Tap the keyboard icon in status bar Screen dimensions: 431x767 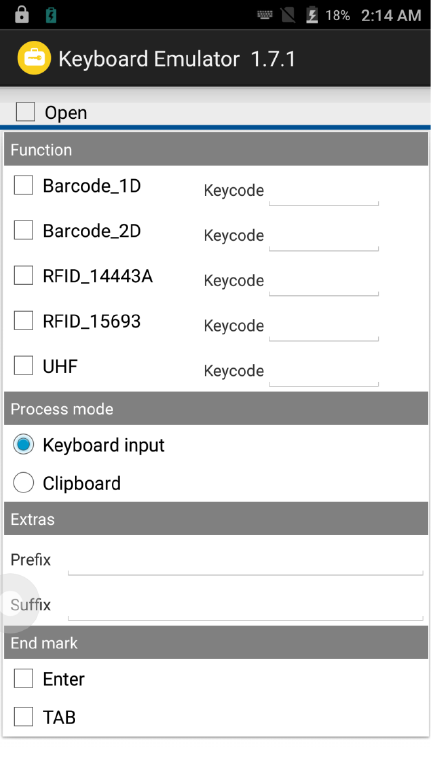click(x=265, y=15)
